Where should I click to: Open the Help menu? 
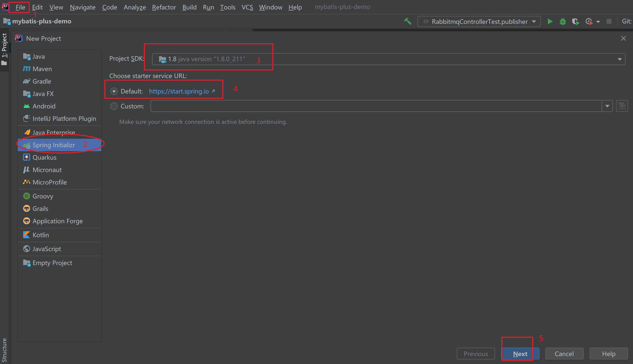[x=295, y=7]
